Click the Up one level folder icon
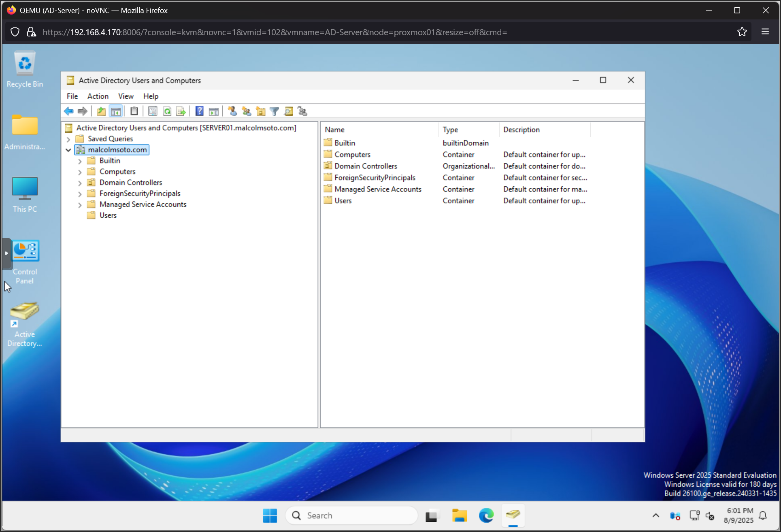Viewport: 781px width, 532px height. [101, 111]
